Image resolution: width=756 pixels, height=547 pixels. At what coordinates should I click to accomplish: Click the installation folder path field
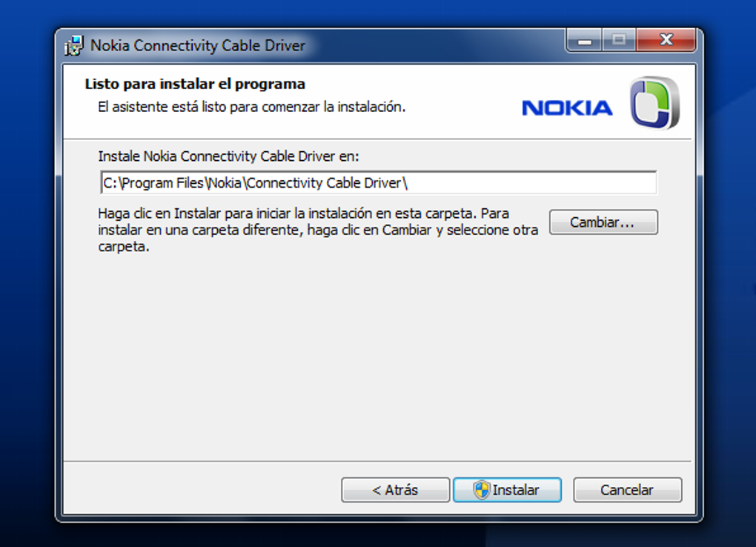point(378,183)
